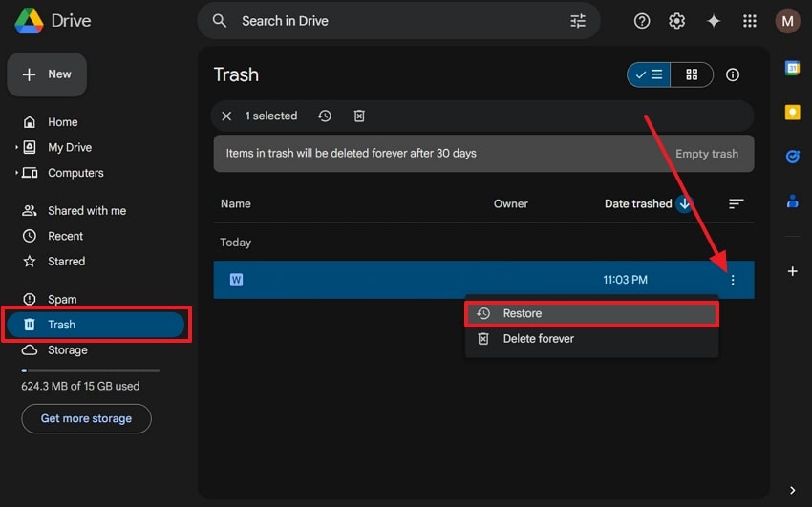Open the Google Keep side panel icon
The width and height of the screenshot is (812, 507).
(x=792, y=112)
